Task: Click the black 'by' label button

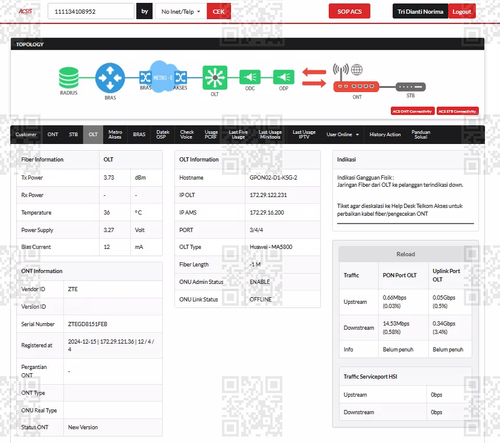Action: (x=144, y=11)
